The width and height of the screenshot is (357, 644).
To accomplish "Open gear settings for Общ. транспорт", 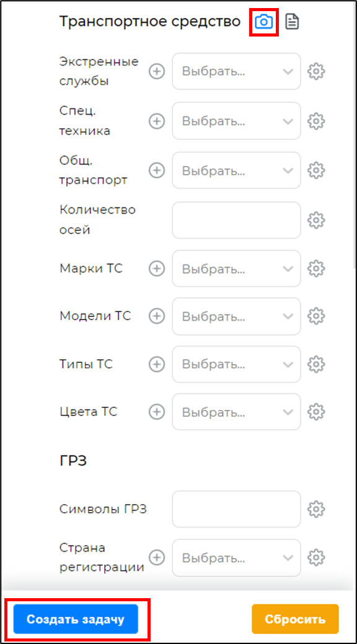I will point(316,170).
